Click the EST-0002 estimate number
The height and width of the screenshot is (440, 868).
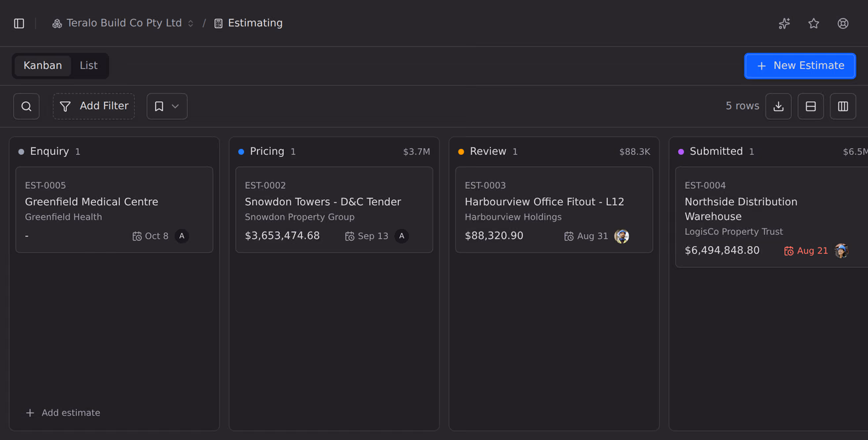265,186
